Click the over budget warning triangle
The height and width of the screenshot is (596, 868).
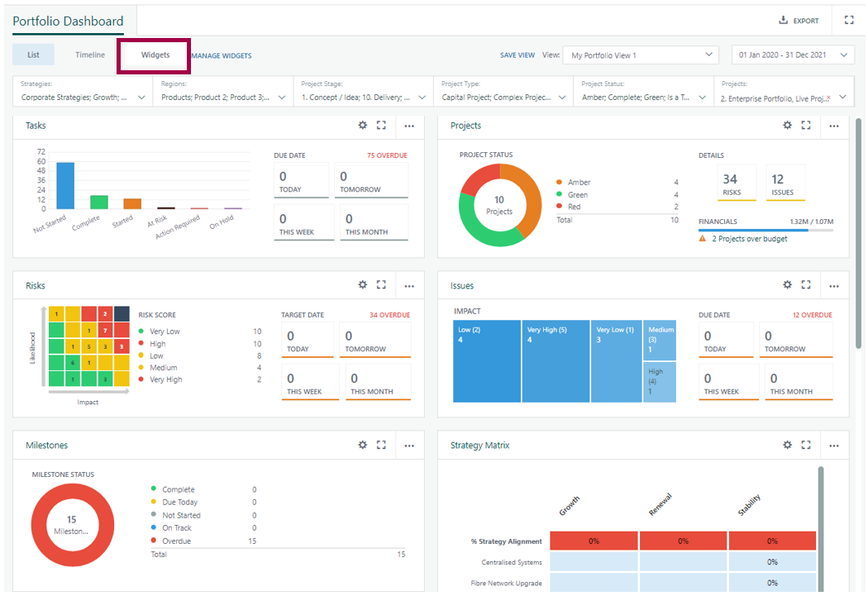click(703, 239)
